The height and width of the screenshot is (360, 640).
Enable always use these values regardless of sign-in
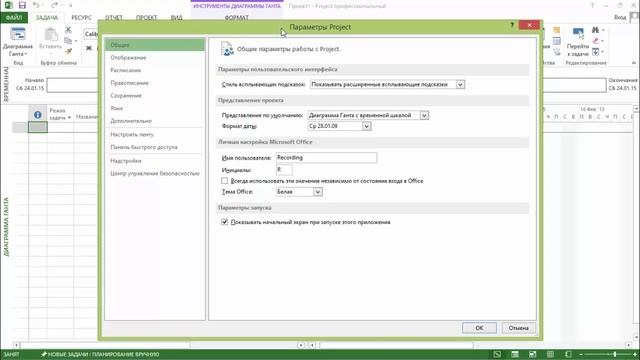coord(224,180)
